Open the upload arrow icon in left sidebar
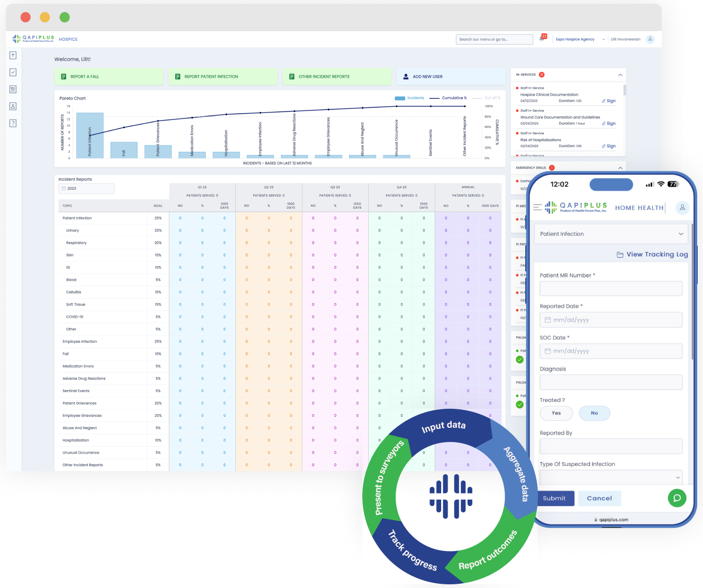This screenshot has width=703, height=588. click(13, 56)
